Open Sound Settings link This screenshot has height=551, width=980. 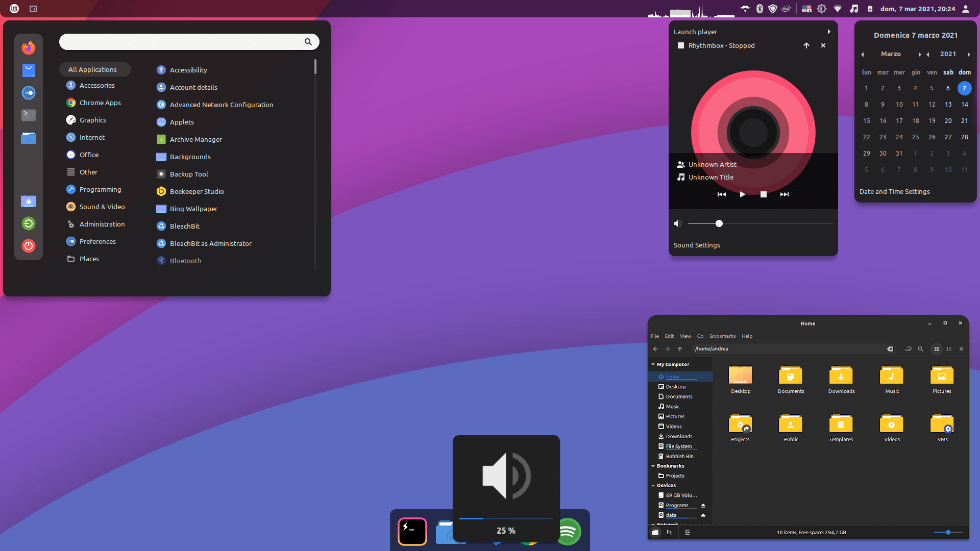(x=696, y=245)
